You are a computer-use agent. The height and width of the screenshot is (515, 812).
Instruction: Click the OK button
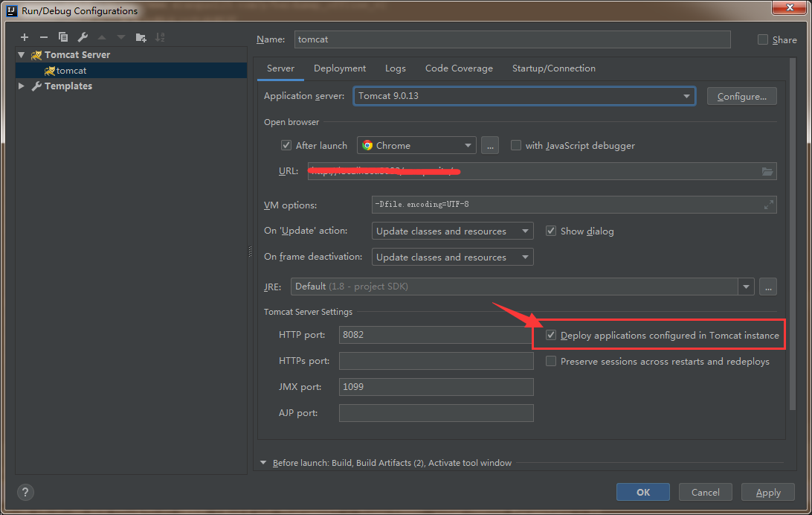click(x=642, y=492)
